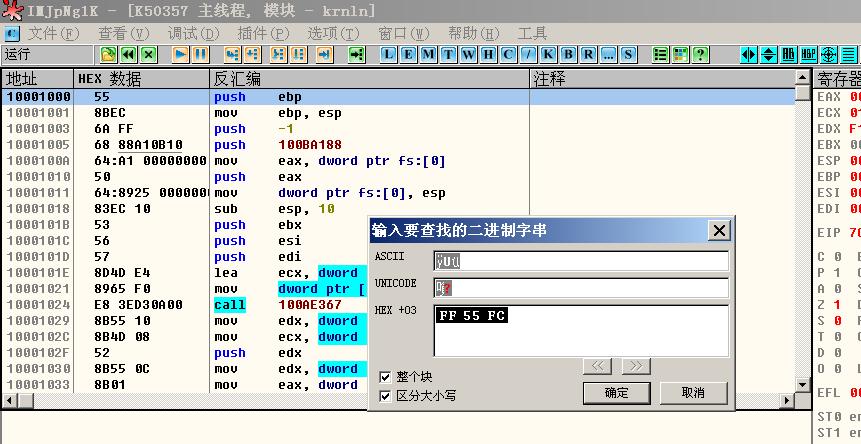Viewport: 861px width, 444px height.
Task: Click the Restart program (rewind) icon
Action: click(128, 54)
